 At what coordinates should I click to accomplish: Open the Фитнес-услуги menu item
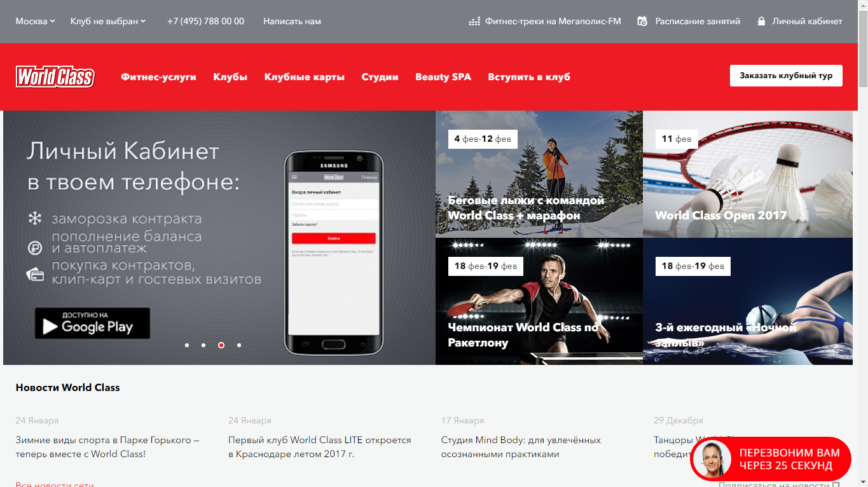[158, 77]
